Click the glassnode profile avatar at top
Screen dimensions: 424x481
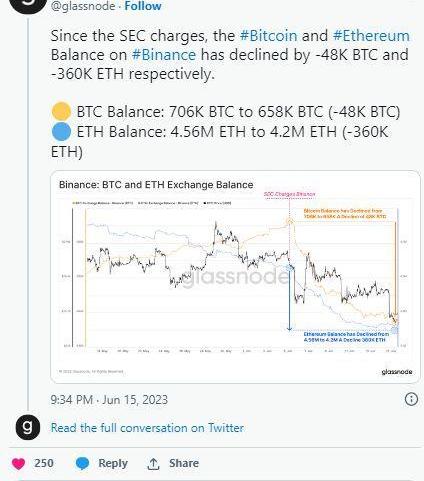[28, 5]
